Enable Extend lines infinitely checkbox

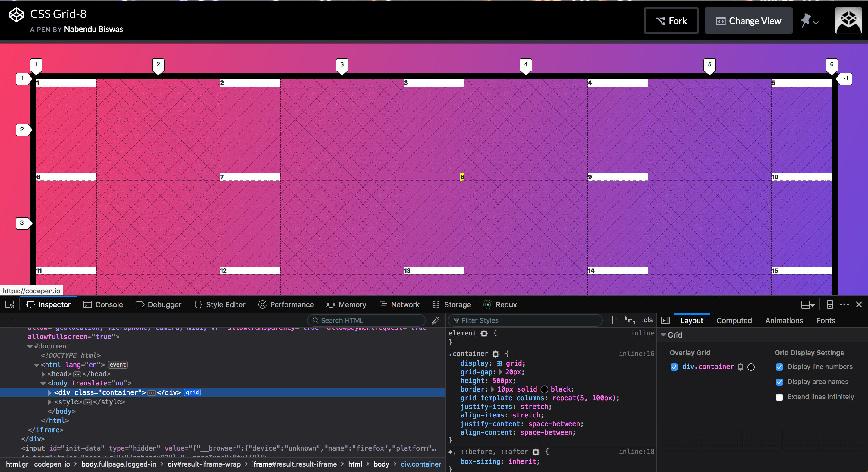tap(779, 397)
